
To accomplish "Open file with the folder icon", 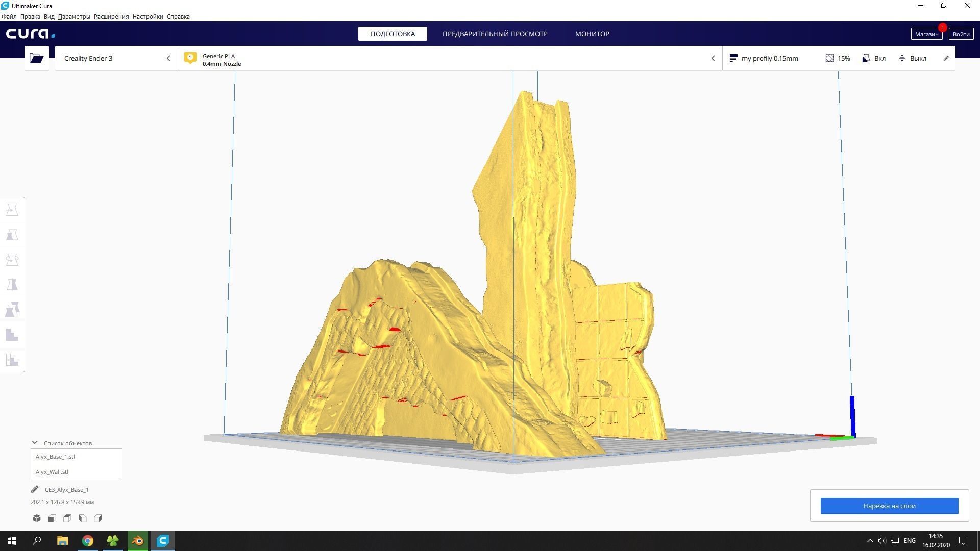I will point(37,58).
